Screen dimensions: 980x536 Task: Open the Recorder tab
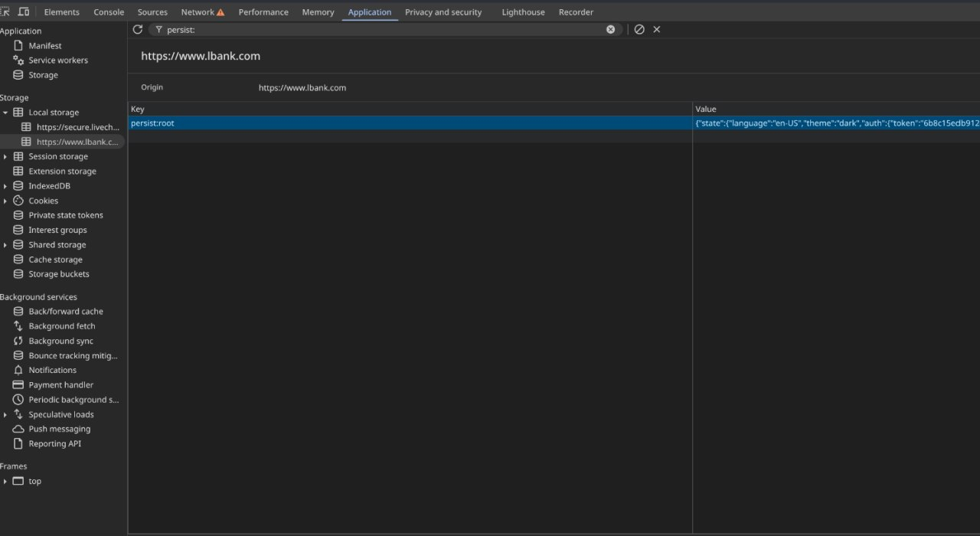coord(576,12)
